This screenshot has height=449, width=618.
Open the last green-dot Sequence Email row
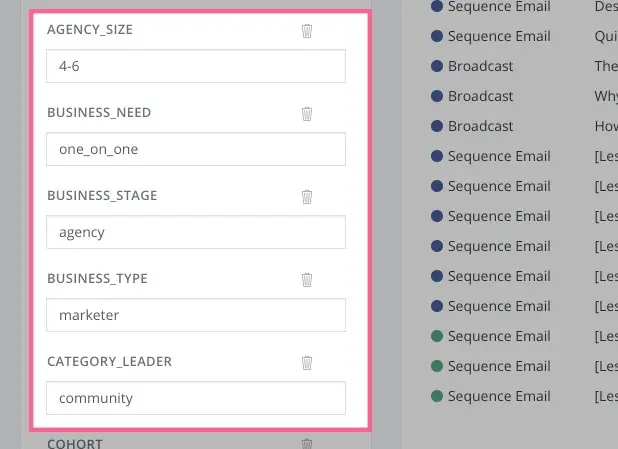[499, 396]
